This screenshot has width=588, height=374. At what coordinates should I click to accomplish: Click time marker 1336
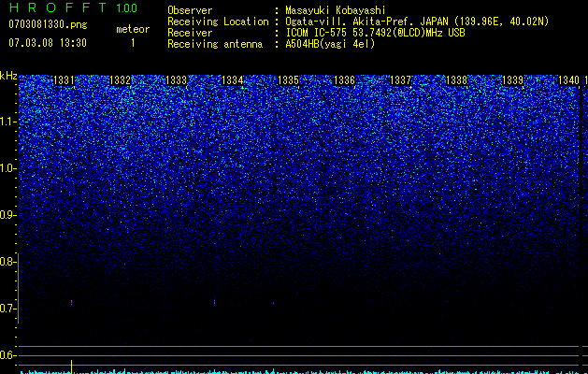(344, 80)
